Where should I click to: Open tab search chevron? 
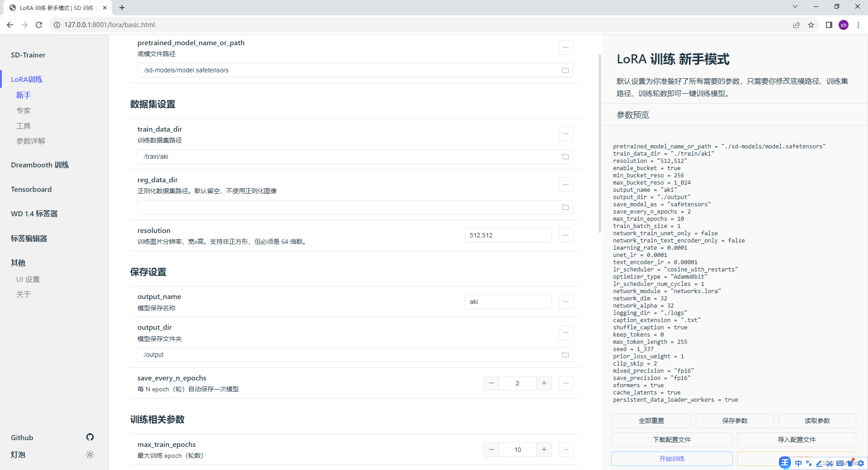(795, 6)
